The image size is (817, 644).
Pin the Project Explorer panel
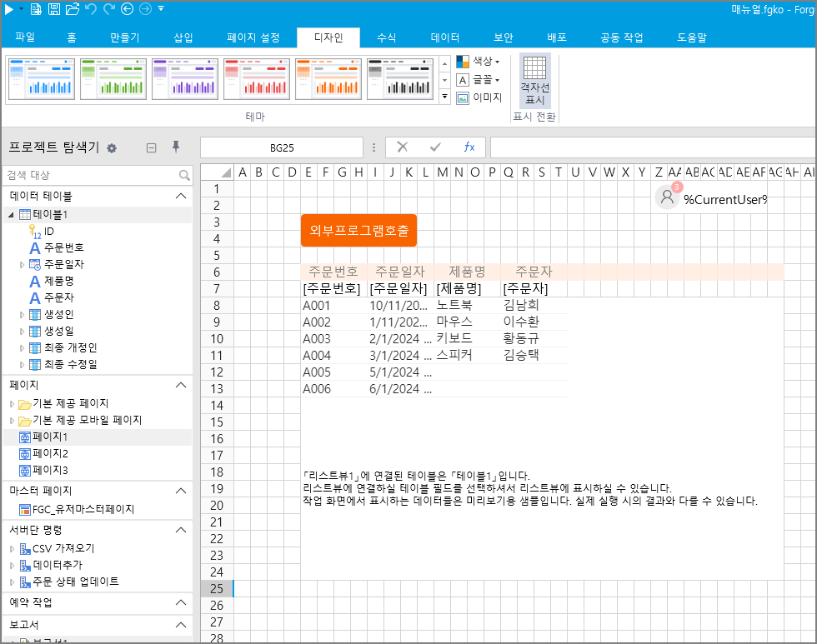(x=175, y=147)
